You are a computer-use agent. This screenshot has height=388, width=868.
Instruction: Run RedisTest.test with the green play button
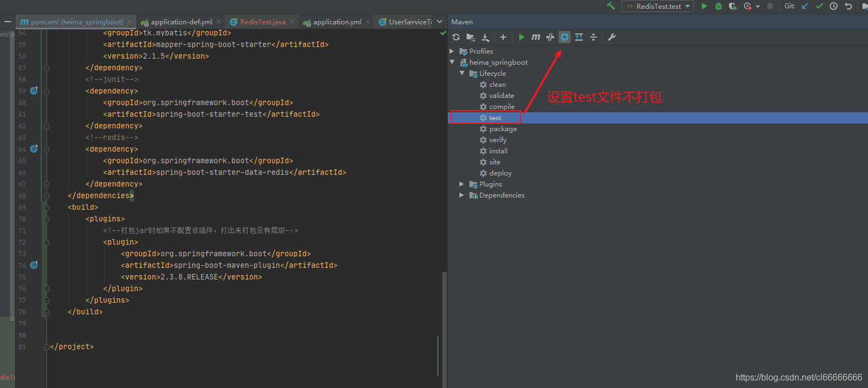tap(704, 6)
